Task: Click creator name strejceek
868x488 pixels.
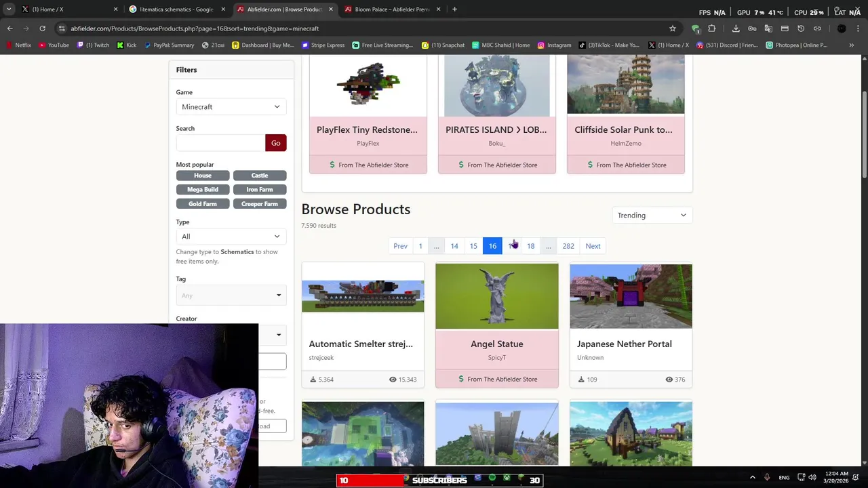Action: click(321, 357)
